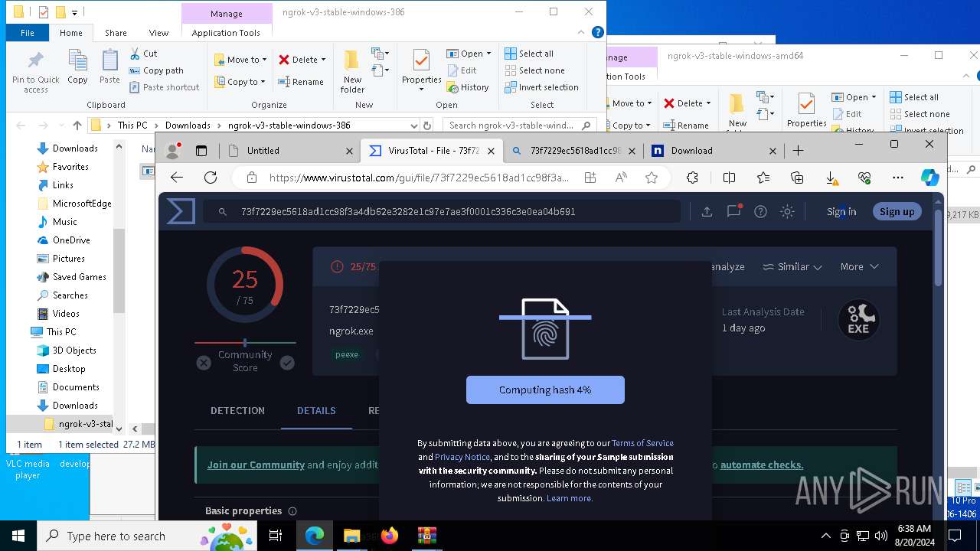Click Paste shortcut in ribbon
The image size is (980, 551).
(164, 87)
